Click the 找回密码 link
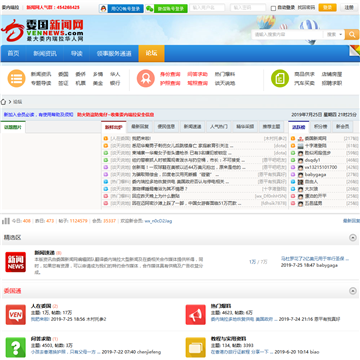360x360 pixels. [306, 7]
